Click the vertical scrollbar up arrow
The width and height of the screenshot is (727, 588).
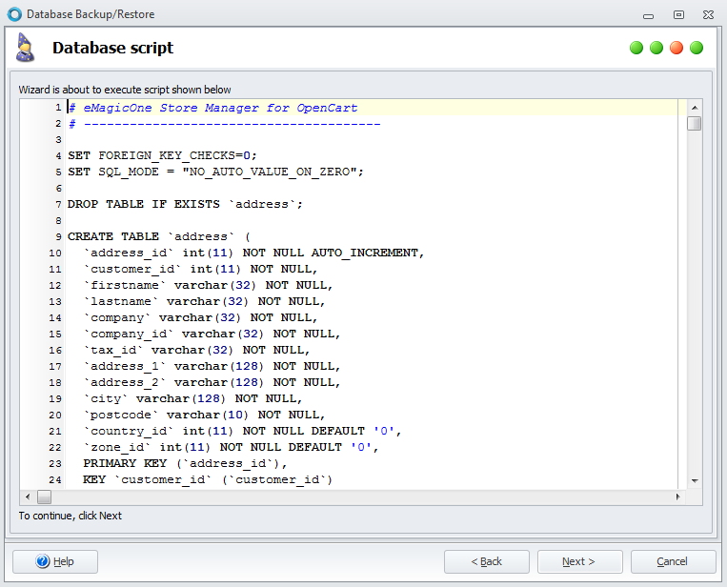click(x=695, y=108)
